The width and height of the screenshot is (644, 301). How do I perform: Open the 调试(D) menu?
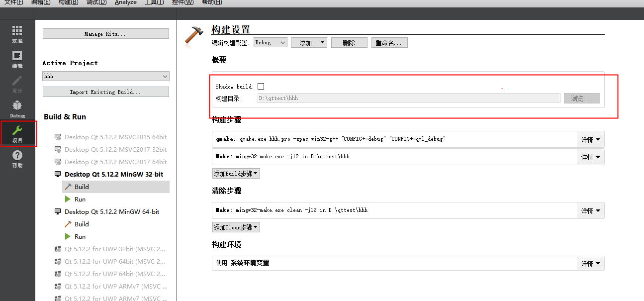pyautogui.click(x=96, y=2)
